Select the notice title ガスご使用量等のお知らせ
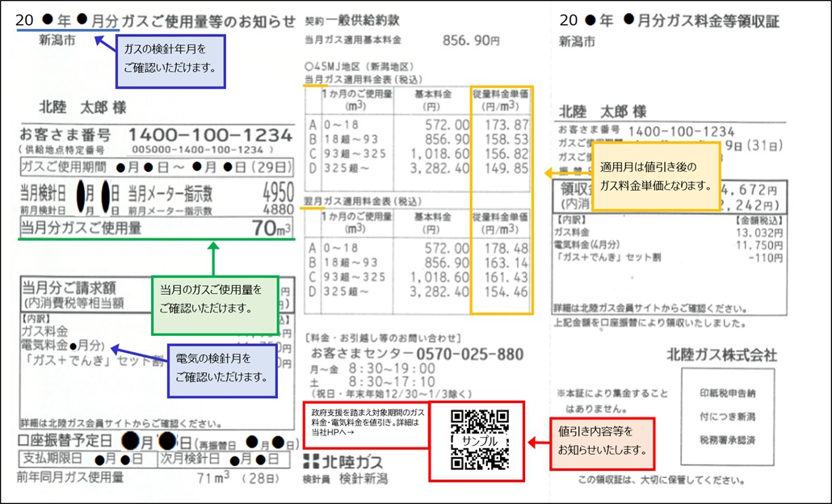Screen dimensions: 832x504 pyautogui.click(x=208, y=21)
